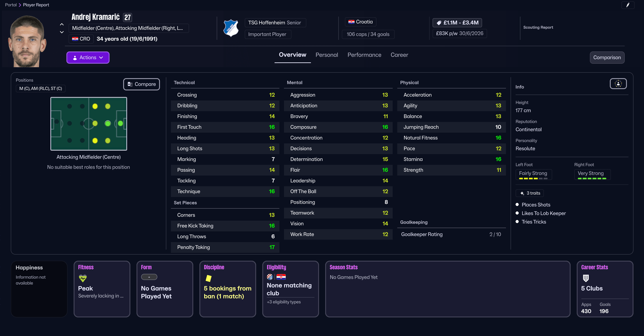Open the Actions dropdown
Viewport: 644px width, 336px height.
[88, 57]
